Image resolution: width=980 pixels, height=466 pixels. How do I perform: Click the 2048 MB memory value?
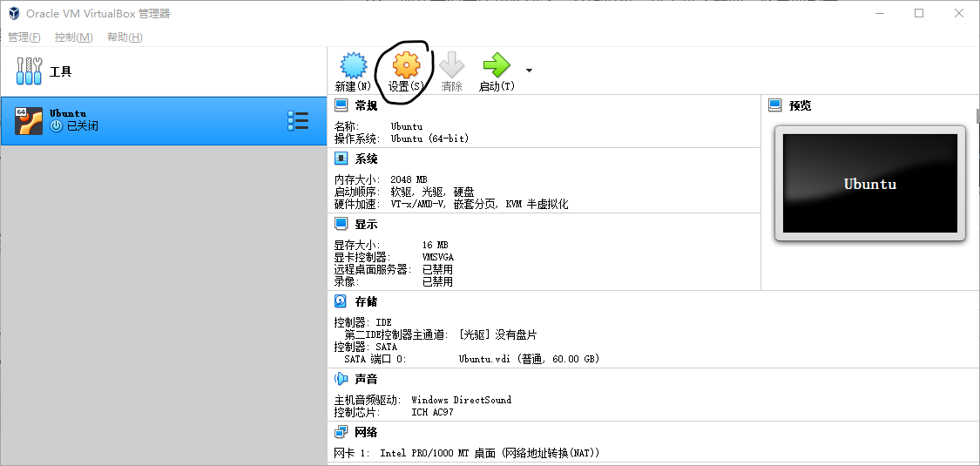409,180
